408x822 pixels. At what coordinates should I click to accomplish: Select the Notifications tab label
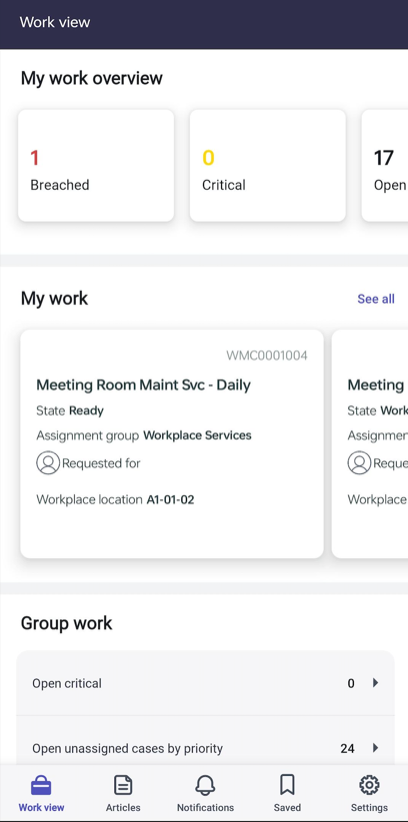click(x=205, y=807)
